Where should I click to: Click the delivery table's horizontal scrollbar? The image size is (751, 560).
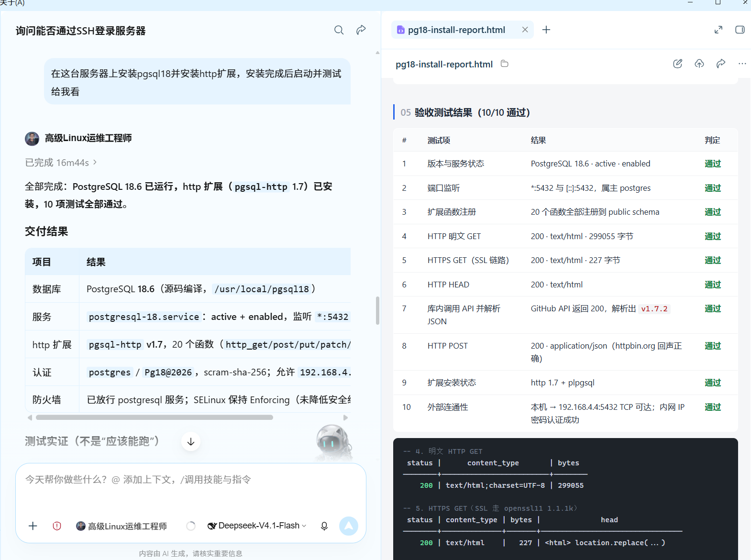coord(155,417)
